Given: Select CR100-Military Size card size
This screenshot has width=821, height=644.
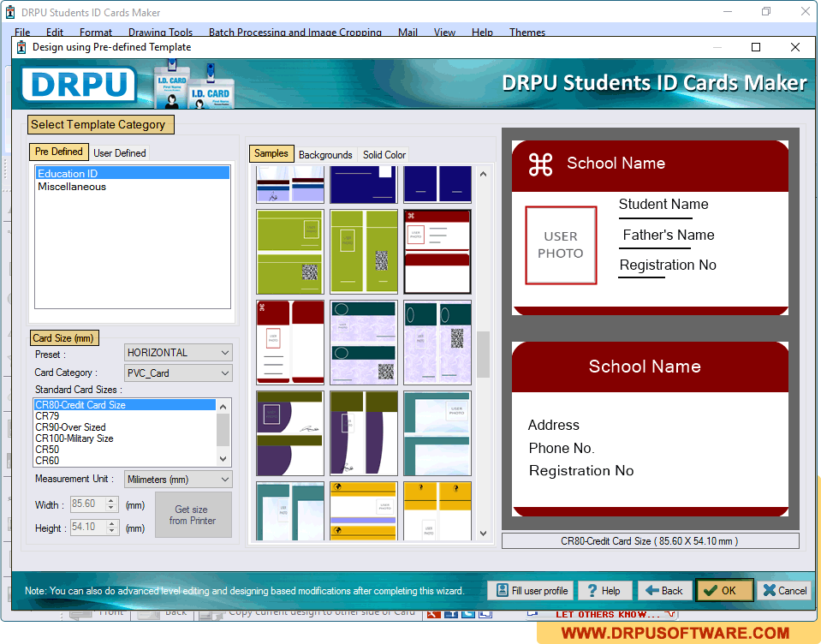Looking at the screenshot, I should [125, 438].
